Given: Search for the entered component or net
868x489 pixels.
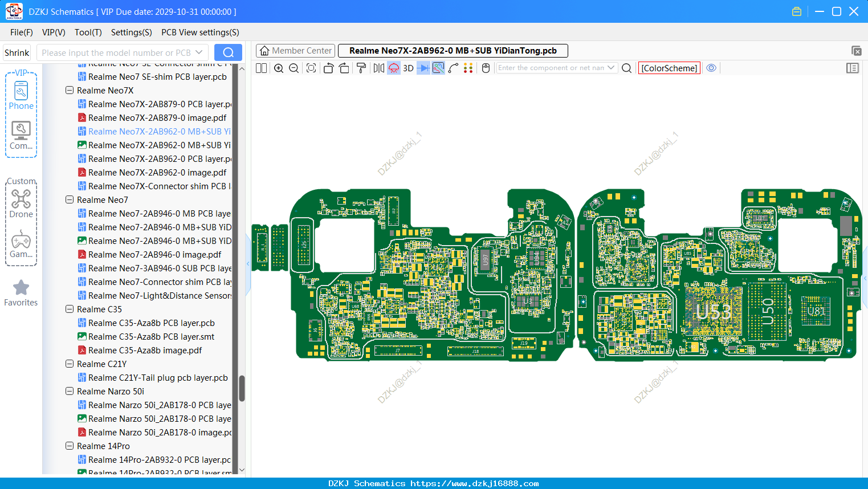Looking at the screenshot, I should coord(627,68).
